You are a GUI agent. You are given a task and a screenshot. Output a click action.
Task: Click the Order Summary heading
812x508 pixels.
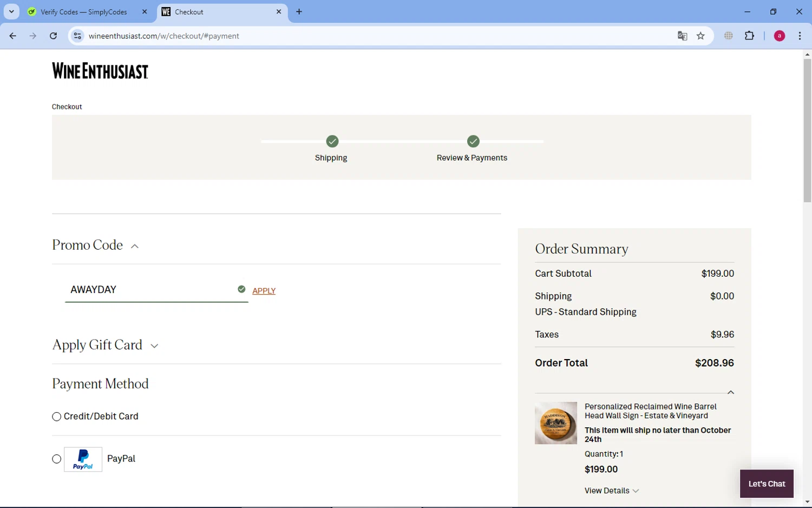coord(582,249)
